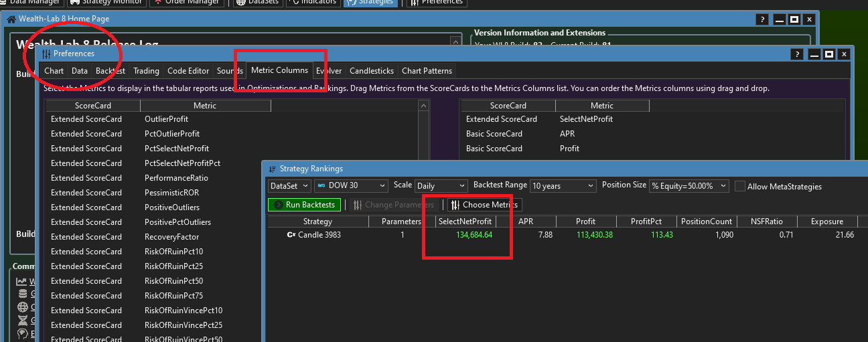Open Indicators from the top toolbar

pyautogui.click(x=313, y=2)
